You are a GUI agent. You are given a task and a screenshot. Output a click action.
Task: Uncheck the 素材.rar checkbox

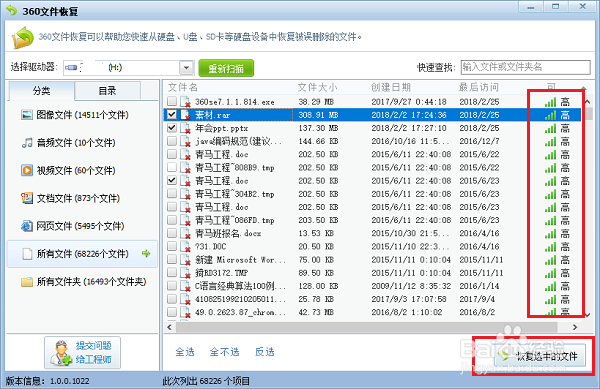tap(172, 114)
